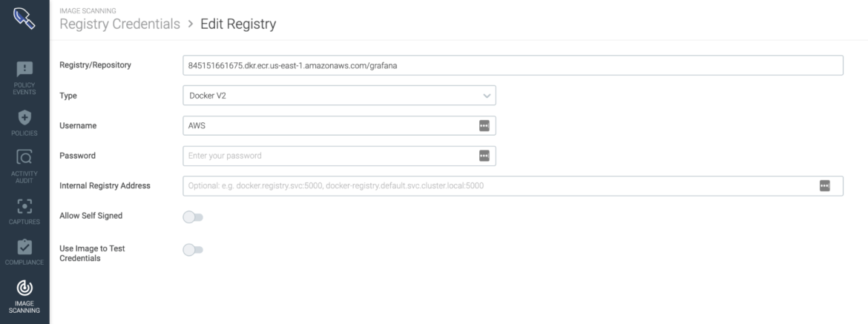The width and height of the screenshot is (868, 324).
Task: Click password manager icon in Username field
Action: point(484,125)
